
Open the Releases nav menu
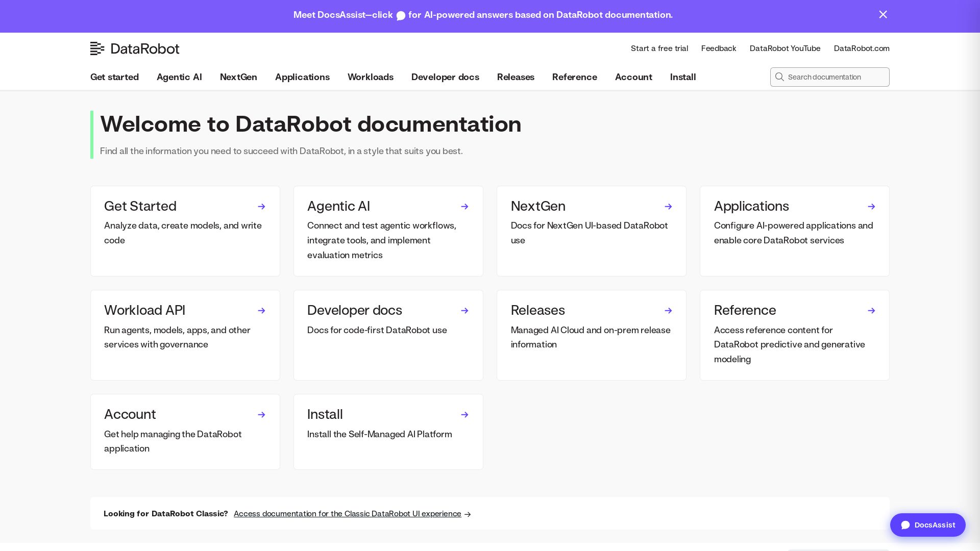(516, 77)
